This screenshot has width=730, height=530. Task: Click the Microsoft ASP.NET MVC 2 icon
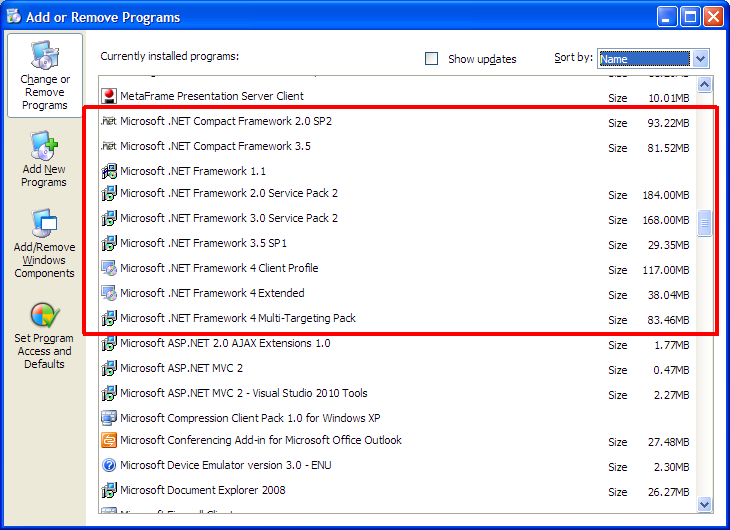tap(109, 368)
